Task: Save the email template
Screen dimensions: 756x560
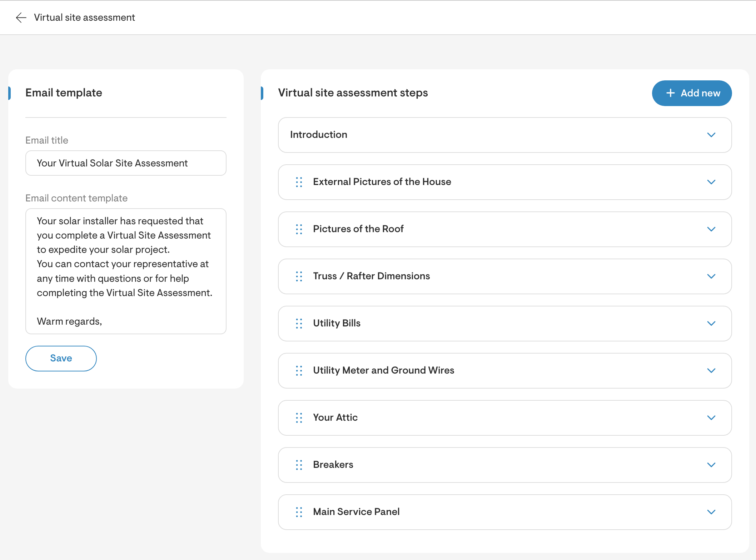Action: [61, 358]
